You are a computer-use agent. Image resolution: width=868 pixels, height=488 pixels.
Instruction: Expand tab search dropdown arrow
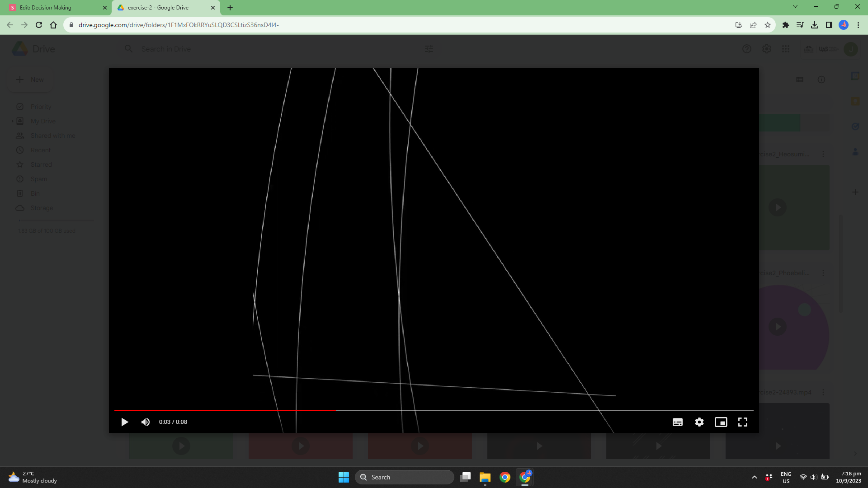click(x=795, y=7)
